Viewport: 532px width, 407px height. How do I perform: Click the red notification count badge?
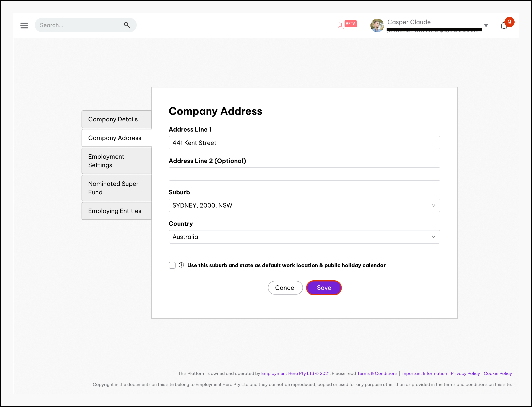[509, 22]
